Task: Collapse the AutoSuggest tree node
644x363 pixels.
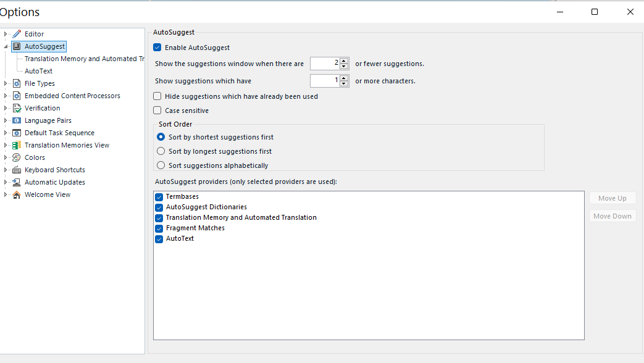Action: 6,47
